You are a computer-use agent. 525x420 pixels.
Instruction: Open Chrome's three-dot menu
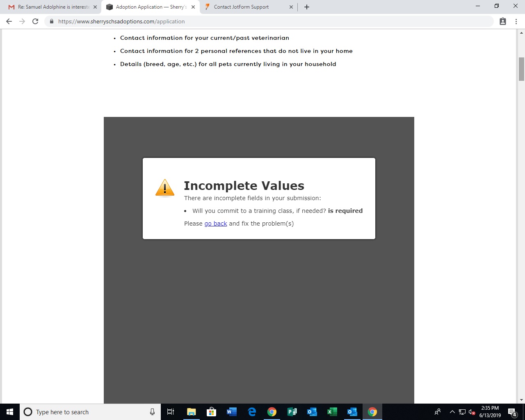click(x=516, y=21)
